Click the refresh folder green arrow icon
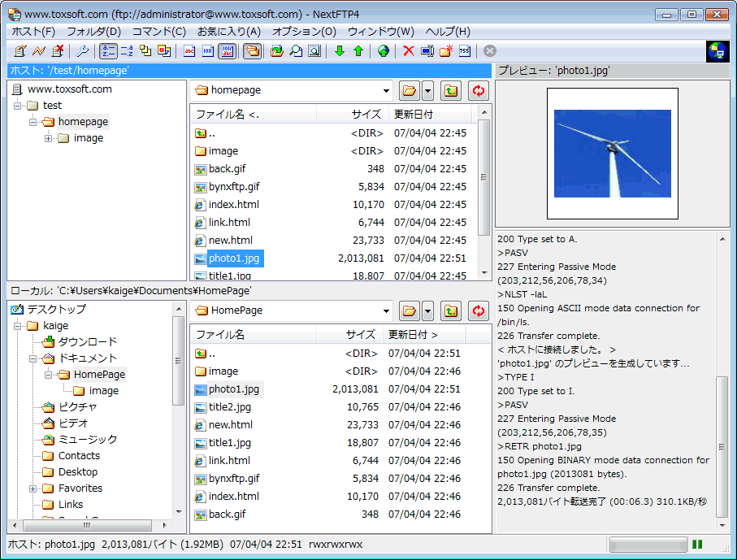 coord(277,50)
